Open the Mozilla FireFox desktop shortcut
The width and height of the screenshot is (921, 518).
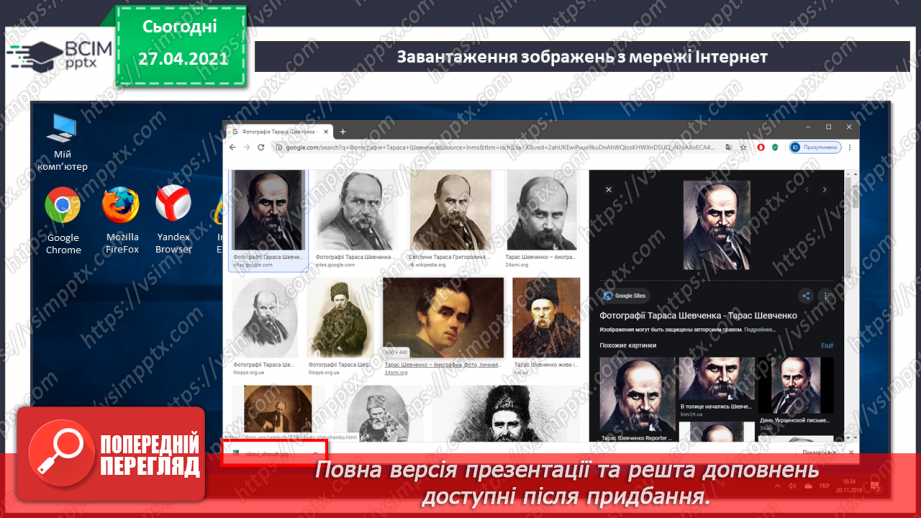(122, 220)
